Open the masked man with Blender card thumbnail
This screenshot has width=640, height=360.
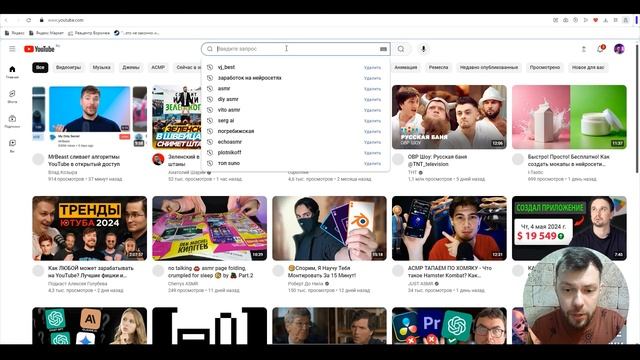[x=329, y=228]
